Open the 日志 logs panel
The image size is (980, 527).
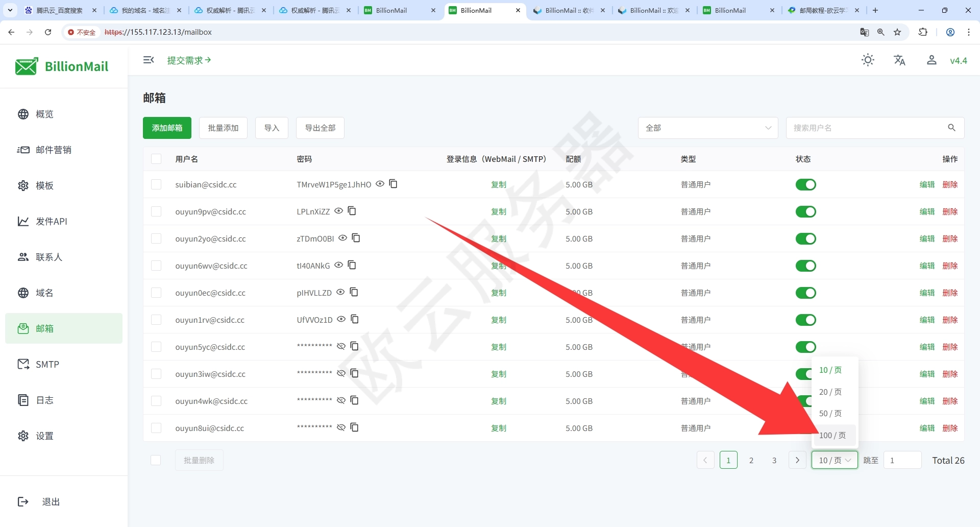click(44, 400)
